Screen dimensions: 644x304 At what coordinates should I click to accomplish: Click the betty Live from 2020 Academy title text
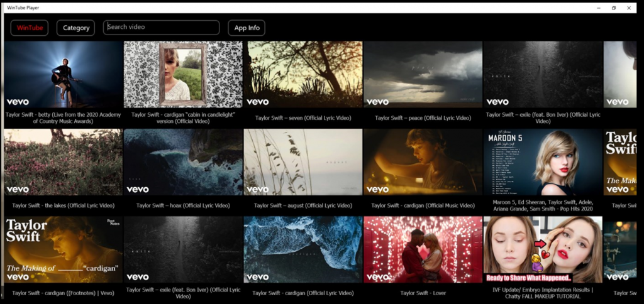(64, 118)
